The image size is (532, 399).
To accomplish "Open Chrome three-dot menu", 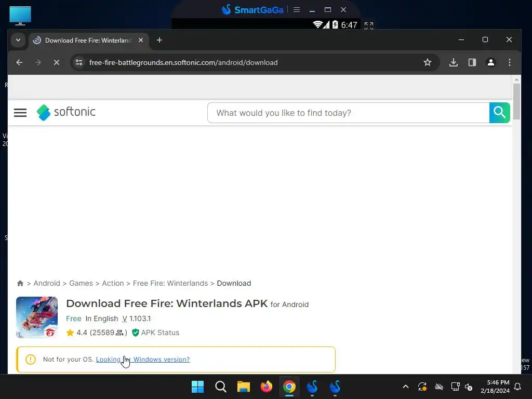I will pos(510,62).
